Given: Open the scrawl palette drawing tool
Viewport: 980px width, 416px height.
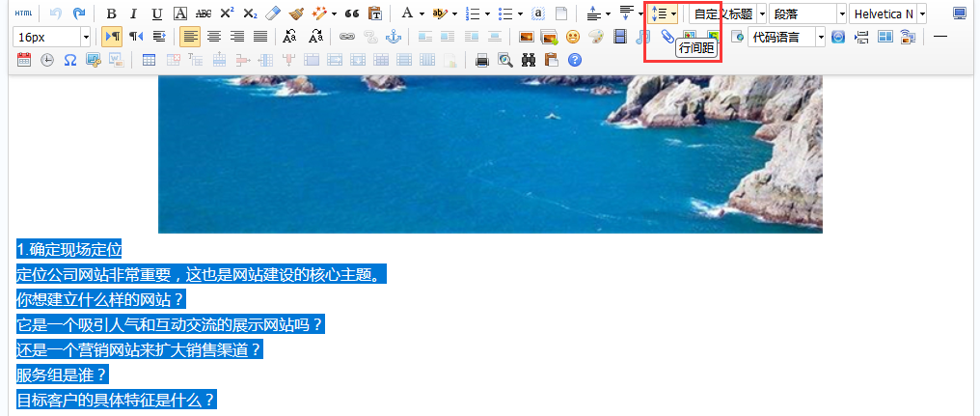Looking at the screenshot, I should [596, 37].
